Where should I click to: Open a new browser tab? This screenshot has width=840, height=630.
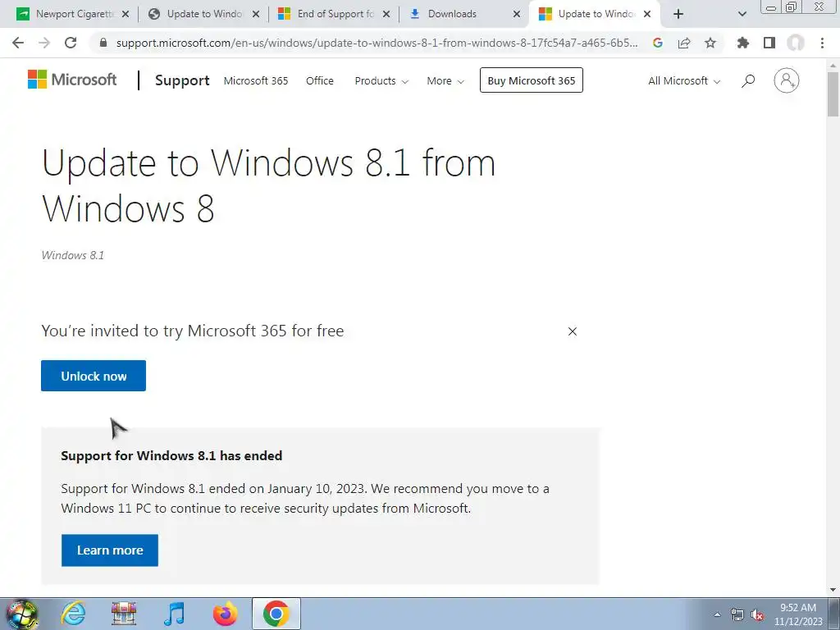point(678,14)
